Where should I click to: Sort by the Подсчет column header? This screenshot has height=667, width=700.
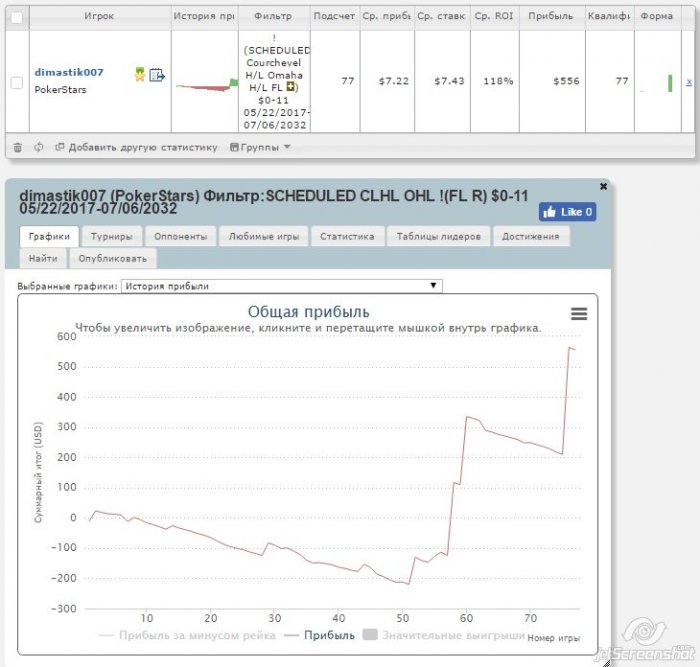coord(334,16)
